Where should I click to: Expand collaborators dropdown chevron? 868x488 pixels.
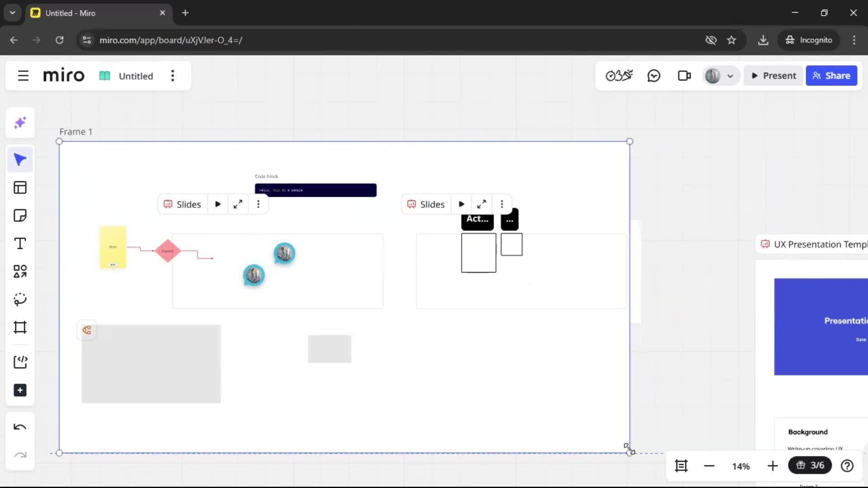coord(730,76)
